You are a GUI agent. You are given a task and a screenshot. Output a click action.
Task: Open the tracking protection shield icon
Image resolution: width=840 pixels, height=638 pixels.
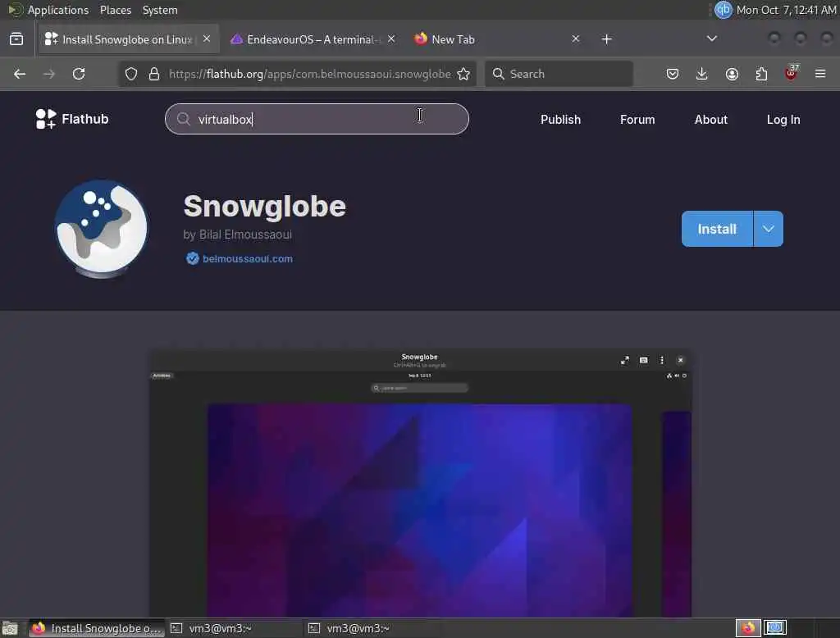(131, 74)
